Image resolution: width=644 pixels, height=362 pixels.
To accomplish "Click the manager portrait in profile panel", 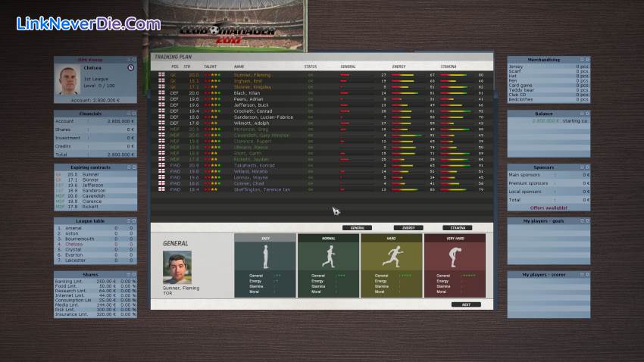I will pyautogui.click(x=69, y=80).
